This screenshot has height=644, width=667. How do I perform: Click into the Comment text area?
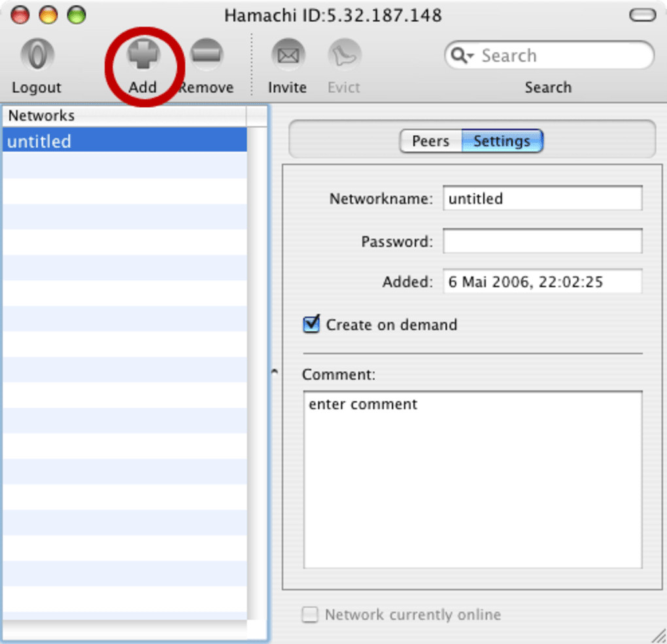(x=473, y=479)
